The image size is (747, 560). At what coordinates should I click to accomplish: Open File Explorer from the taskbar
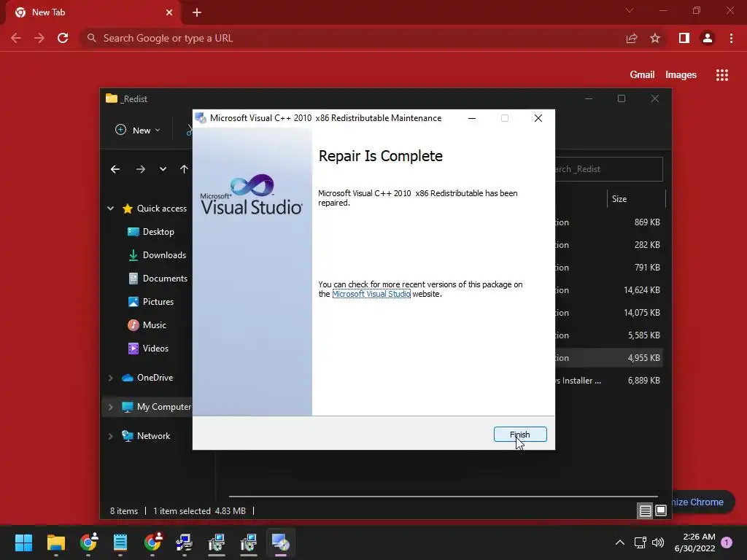tap(55, 542)
